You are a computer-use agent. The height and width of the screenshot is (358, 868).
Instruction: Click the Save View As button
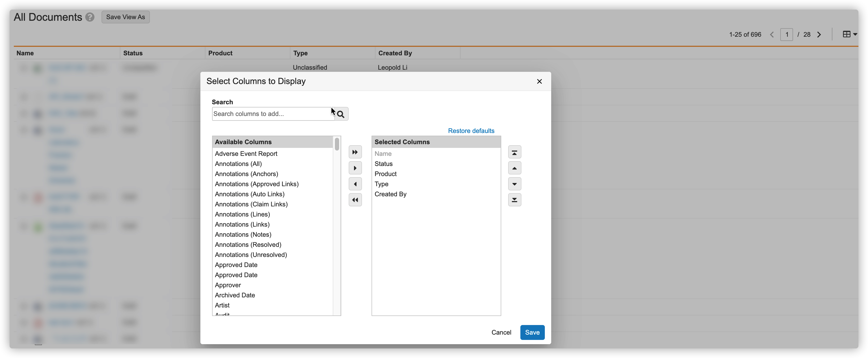[125, 17]
